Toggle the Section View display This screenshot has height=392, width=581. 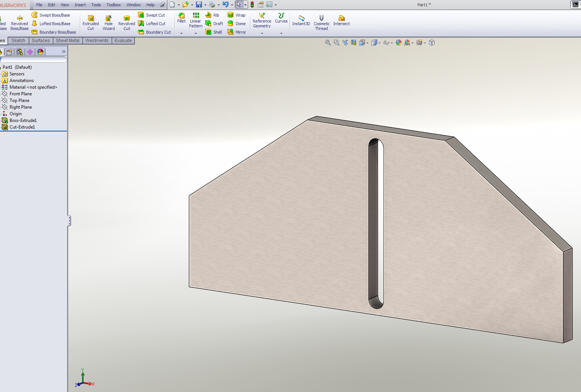tap(354, 42)
